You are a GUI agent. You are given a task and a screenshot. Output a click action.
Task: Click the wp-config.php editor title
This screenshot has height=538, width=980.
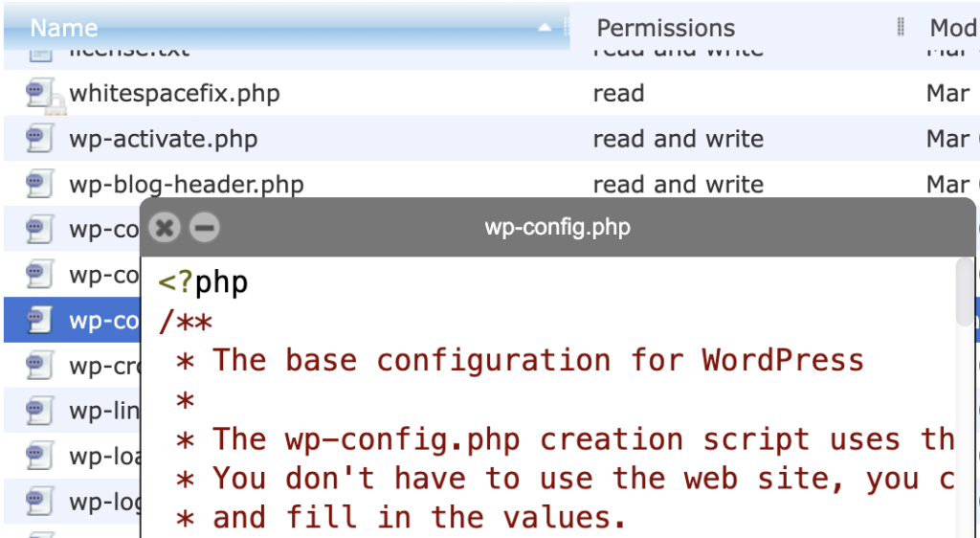558,228
